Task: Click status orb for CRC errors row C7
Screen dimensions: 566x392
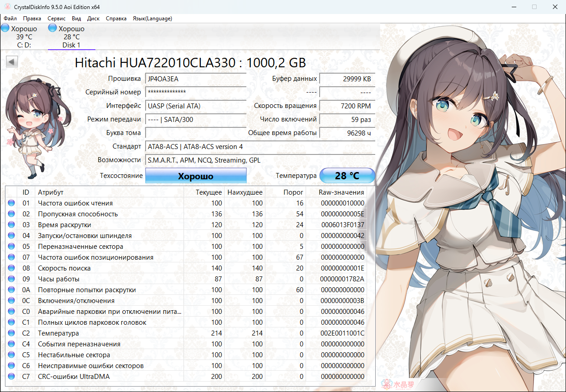Action: 11,377
